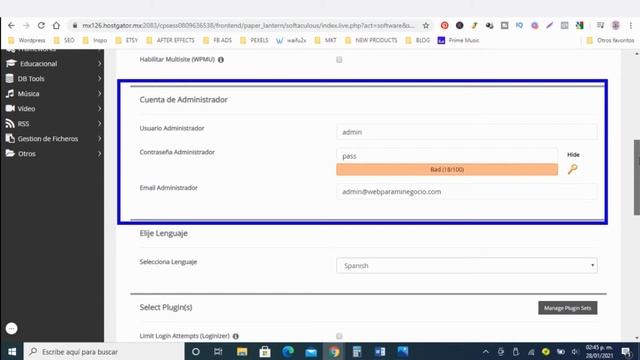Image resolution: width=640 pixels, height=360 pixels.
Task: Open the Windows Start menu
Action: 12,351
